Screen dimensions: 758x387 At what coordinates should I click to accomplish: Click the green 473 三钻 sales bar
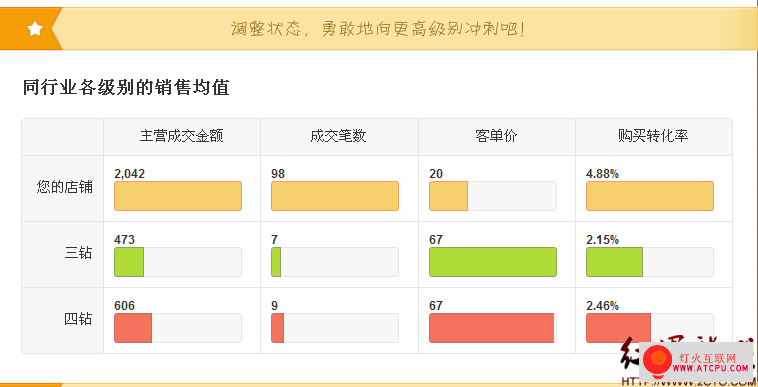(129, 262)
